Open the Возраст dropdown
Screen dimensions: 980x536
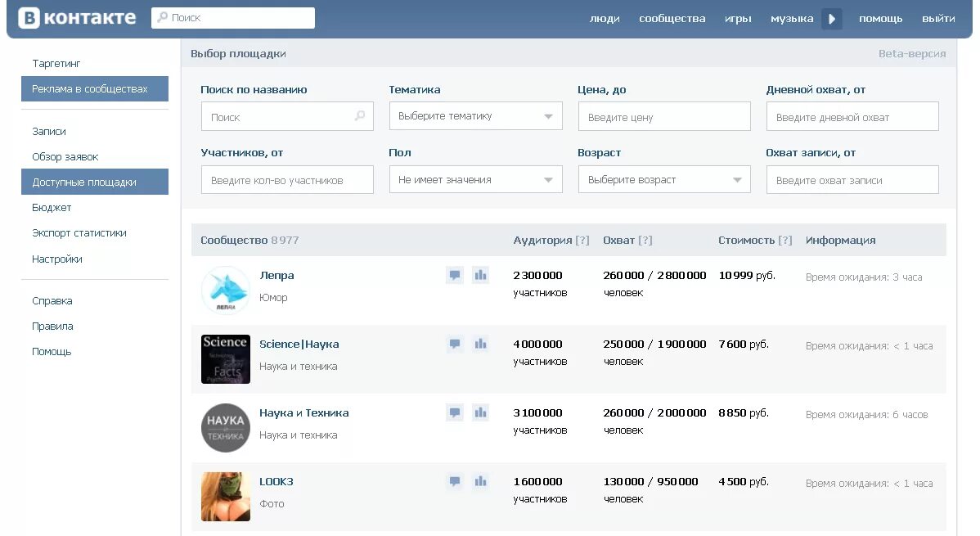pos(664,179)
